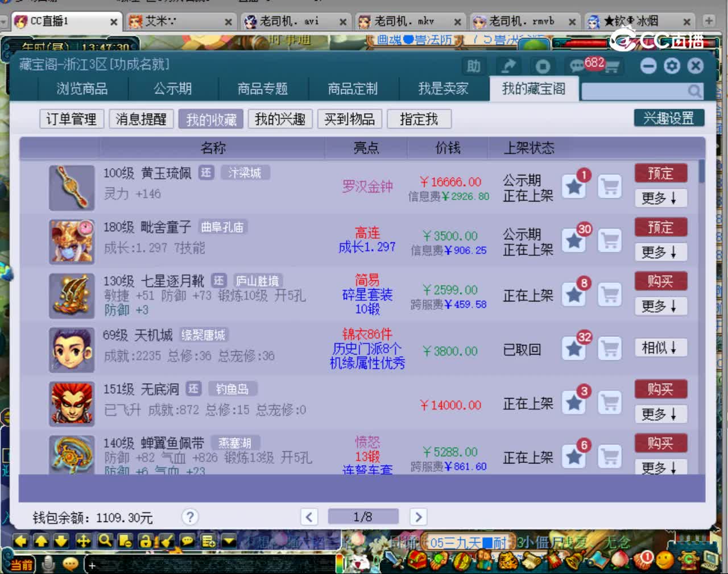728x574 pixels.
Task: Open the 助 help icon in title bar
Action: point(474,66)
